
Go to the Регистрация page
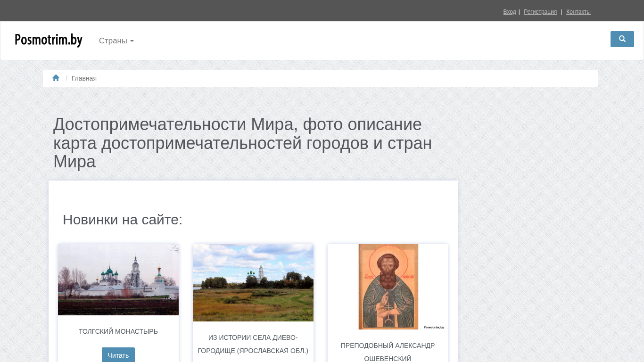540,12
